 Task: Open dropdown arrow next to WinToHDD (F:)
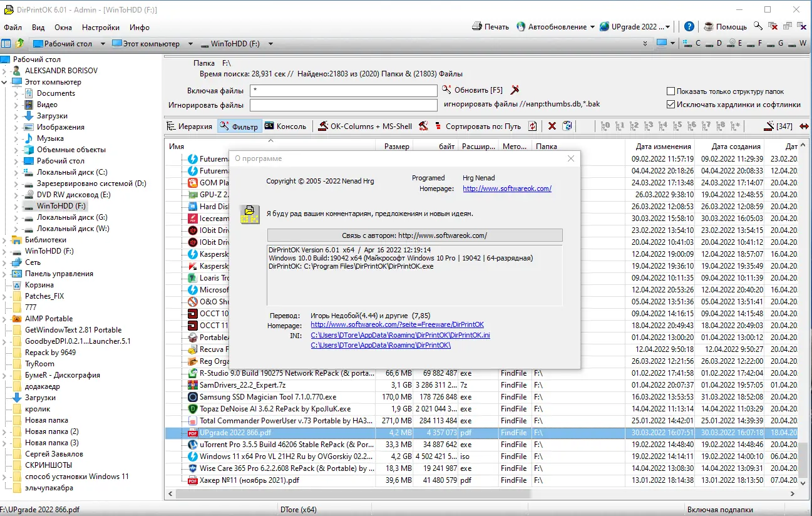coord(270,44)
